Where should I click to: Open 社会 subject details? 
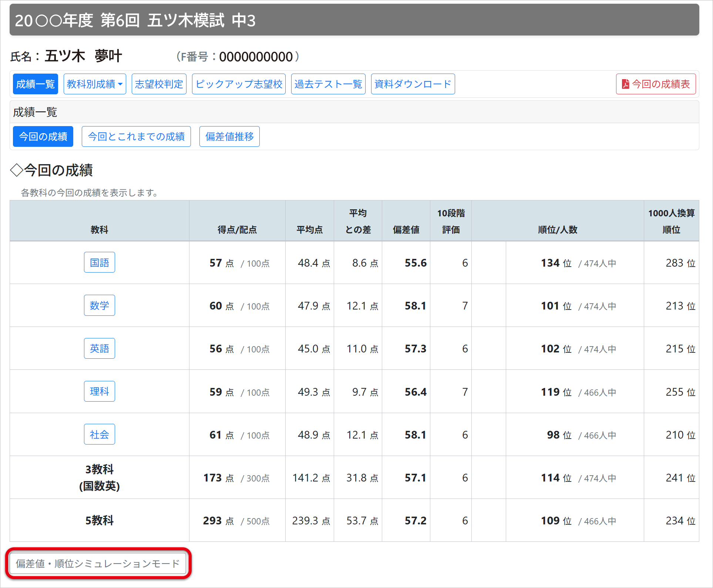point(99,434)
